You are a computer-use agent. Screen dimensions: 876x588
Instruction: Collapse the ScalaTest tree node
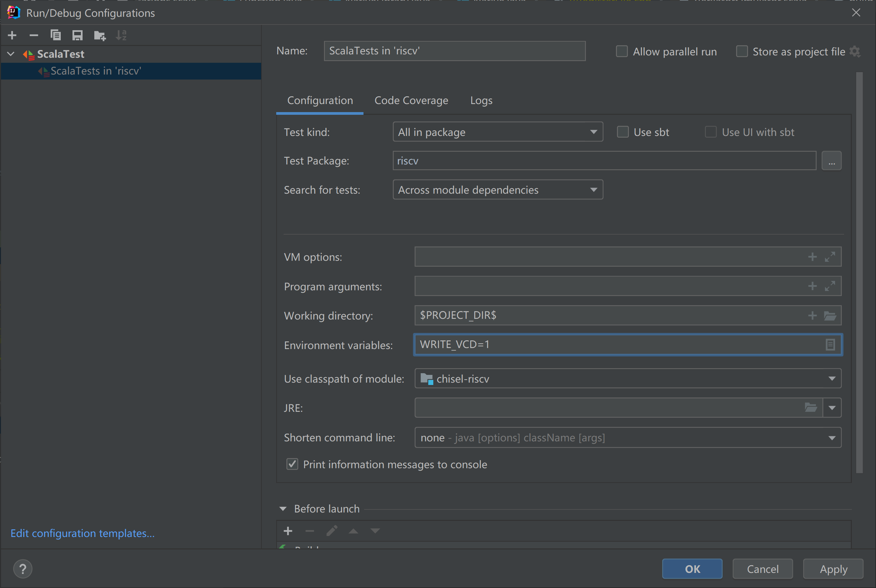click(x=11, y=54)
